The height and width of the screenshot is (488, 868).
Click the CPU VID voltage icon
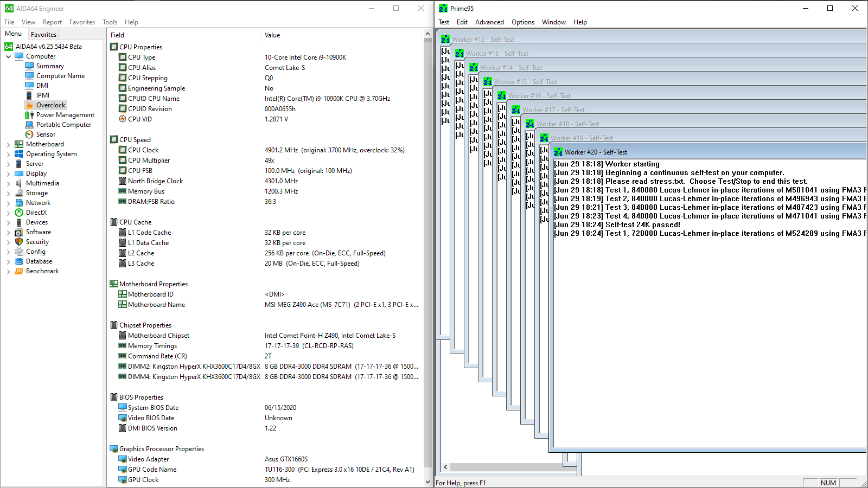click(x=123, y=119)
